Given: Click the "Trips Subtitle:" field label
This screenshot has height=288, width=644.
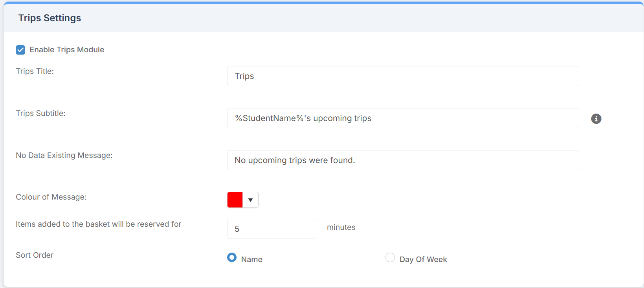Looking at the screenshot, I should pyautogui.click(x=40, y=113).
